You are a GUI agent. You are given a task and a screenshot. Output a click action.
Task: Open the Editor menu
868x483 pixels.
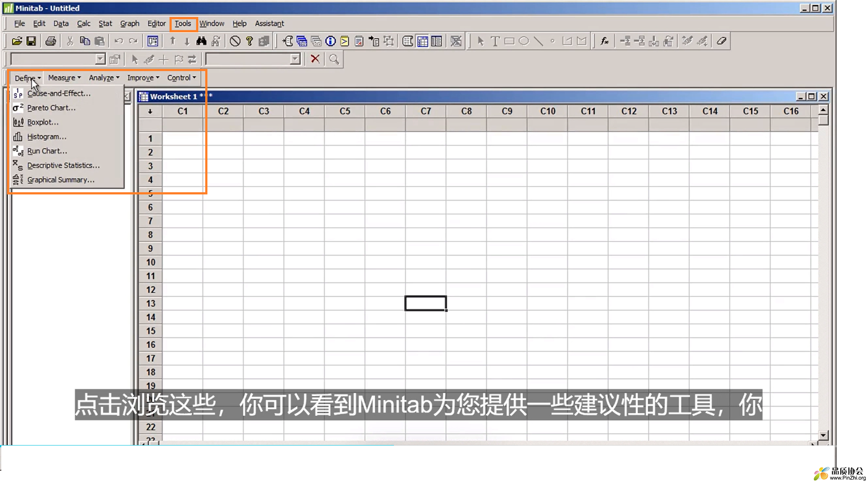coord(156,24)
